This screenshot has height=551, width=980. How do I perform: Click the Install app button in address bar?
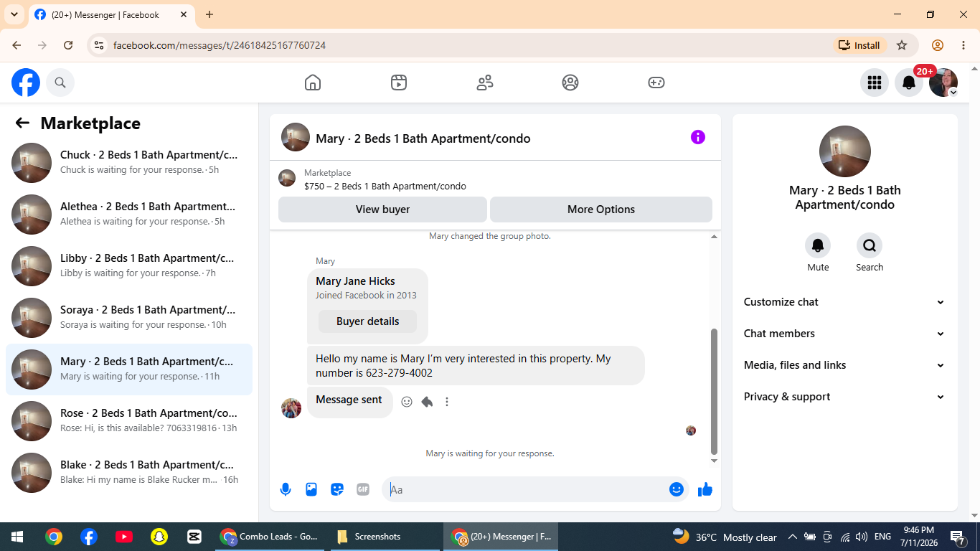(859, 45)
